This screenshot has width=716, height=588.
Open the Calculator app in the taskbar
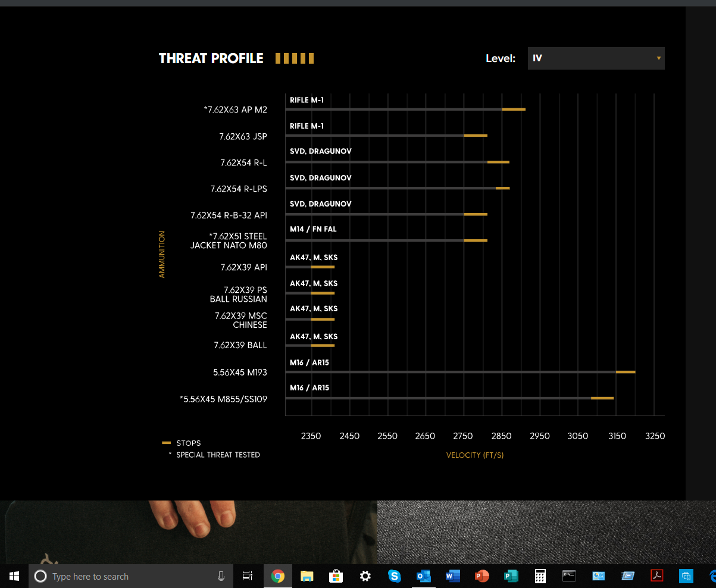[540, 576]
